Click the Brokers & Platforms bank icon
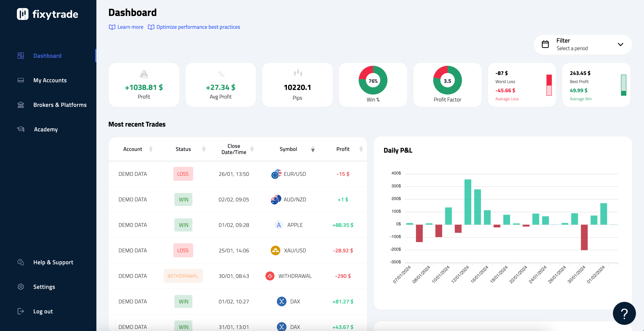 [x=21, y=105]
